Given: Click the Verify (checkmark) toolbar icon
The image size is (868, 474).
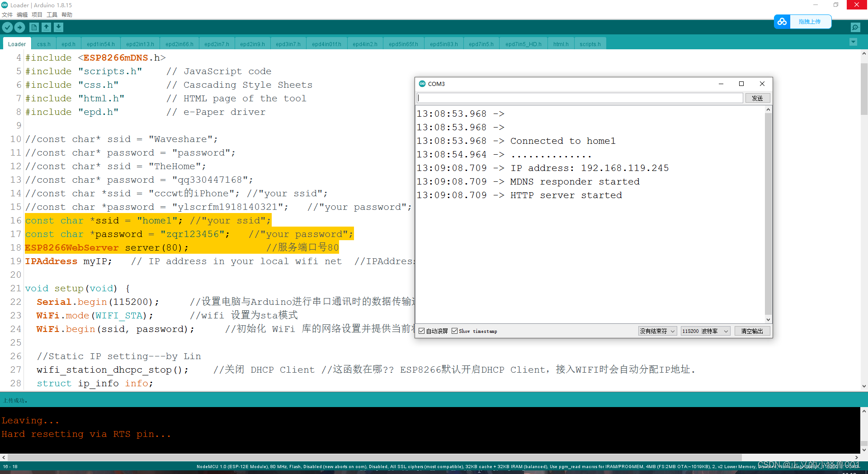Looking at the screenshot, I should coord(7,27).
